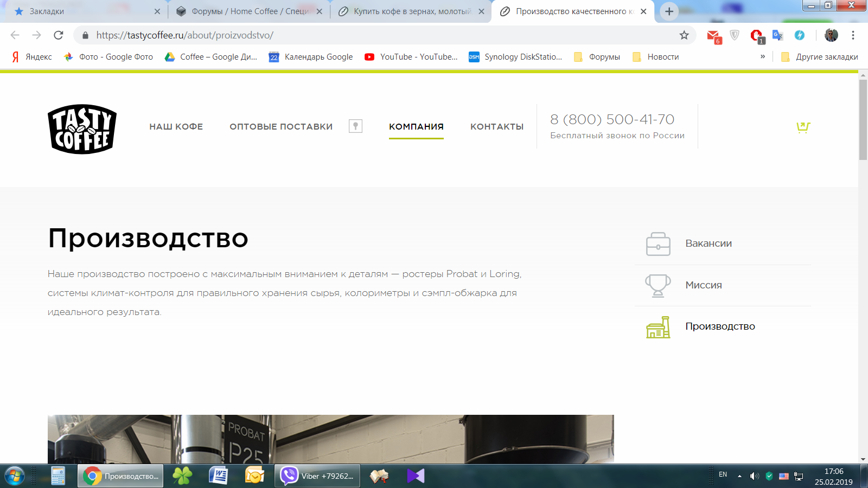The width and height of the screenshot is (868, 488).
Task: Open Visual Studio from the taskbar
Action: [x=416, y=476]
